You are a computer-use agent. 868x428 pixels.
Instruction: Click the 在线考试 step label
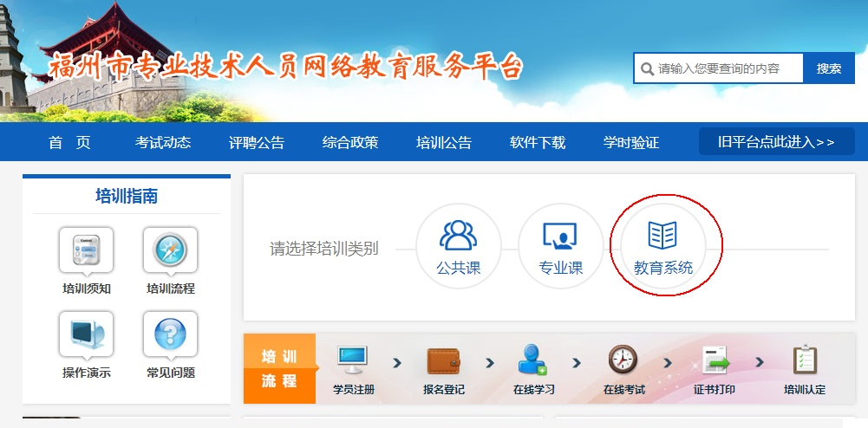click(x=624, y=390)
